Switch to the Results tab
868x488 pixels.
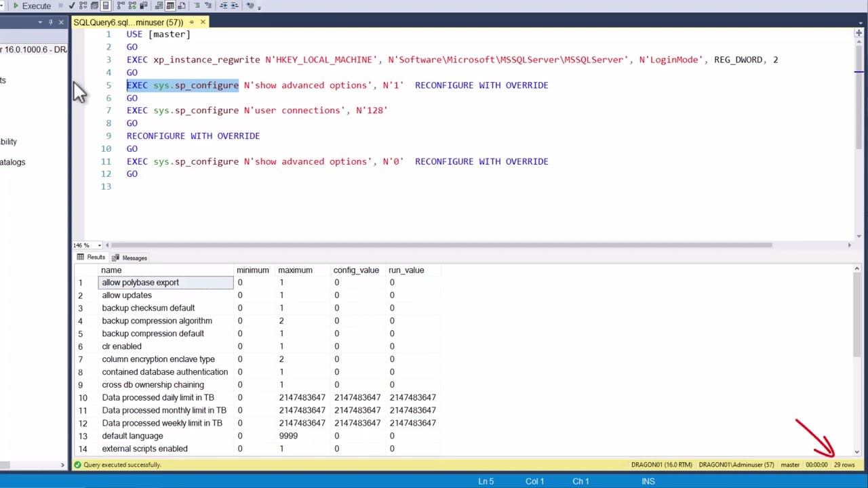[x=91, y=258]
